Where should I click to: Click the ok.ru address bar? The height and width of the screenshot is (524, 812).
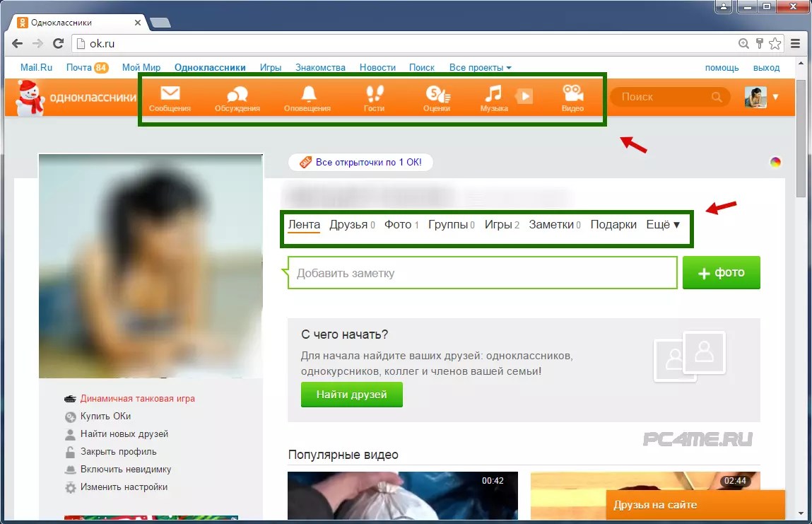[404, 44]
